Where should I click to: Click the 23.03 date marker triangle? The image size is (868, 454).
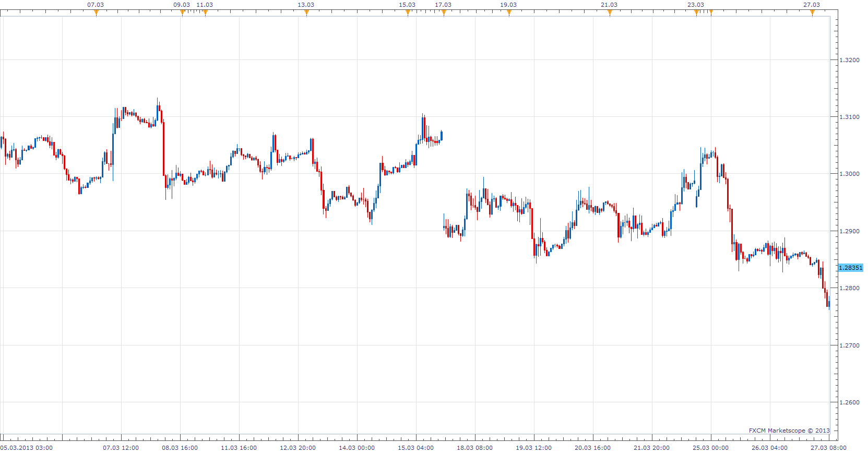[x=696, y=13]
